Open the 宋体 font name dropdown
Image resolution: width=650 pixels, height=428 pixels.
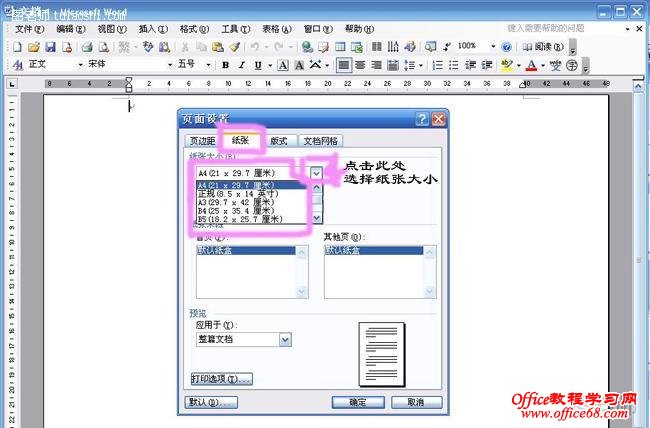tap(166, 65)
